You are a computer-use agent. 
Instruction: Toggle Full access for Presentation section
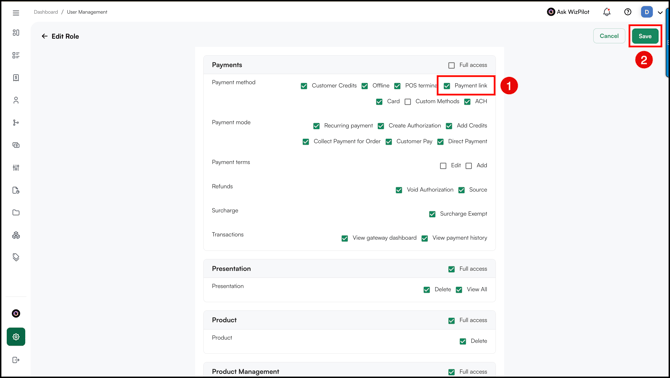pos(451,269)
